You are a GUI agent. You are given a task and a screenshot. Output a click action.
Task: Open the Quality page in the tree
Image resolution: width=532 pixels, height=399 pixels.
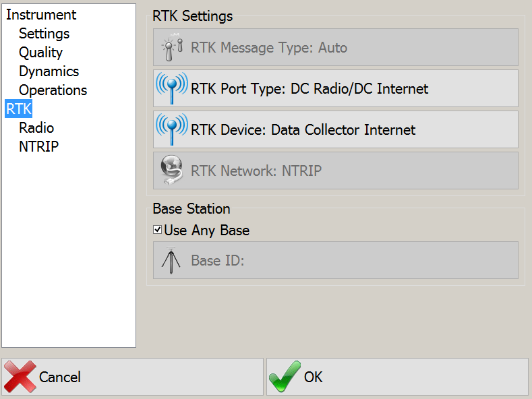coord(40,53)
